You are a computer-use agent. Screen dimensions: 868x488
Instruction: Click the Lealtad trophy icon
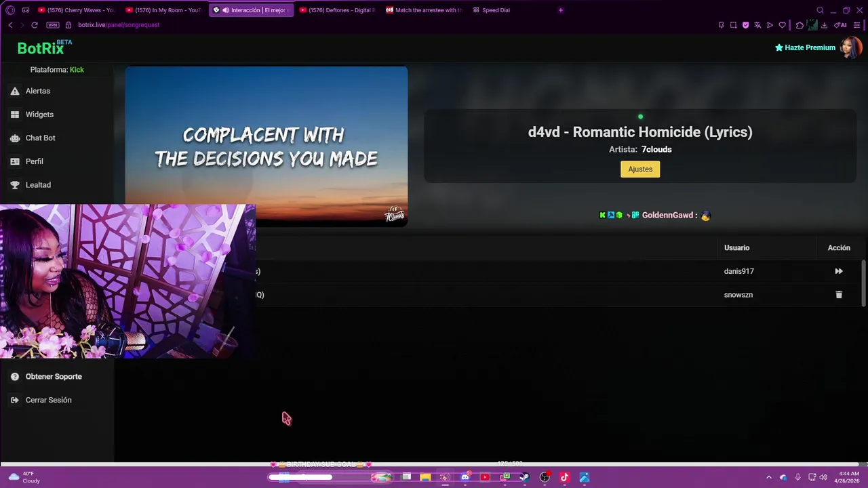(15, 185)
